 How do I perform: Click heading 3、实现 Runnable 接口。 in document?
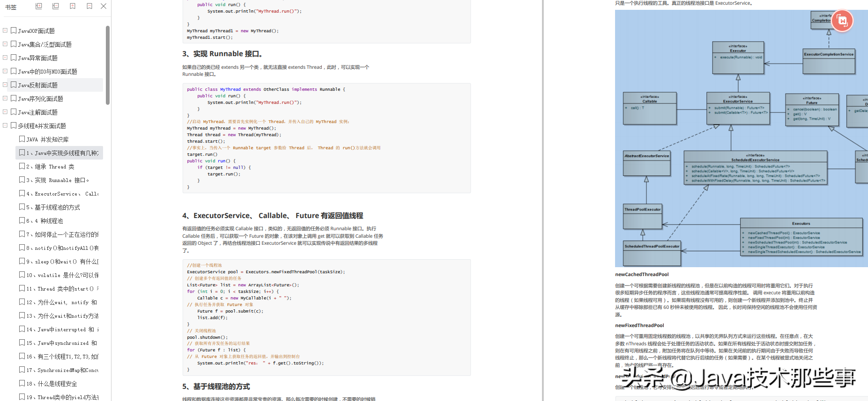(223, 54)
